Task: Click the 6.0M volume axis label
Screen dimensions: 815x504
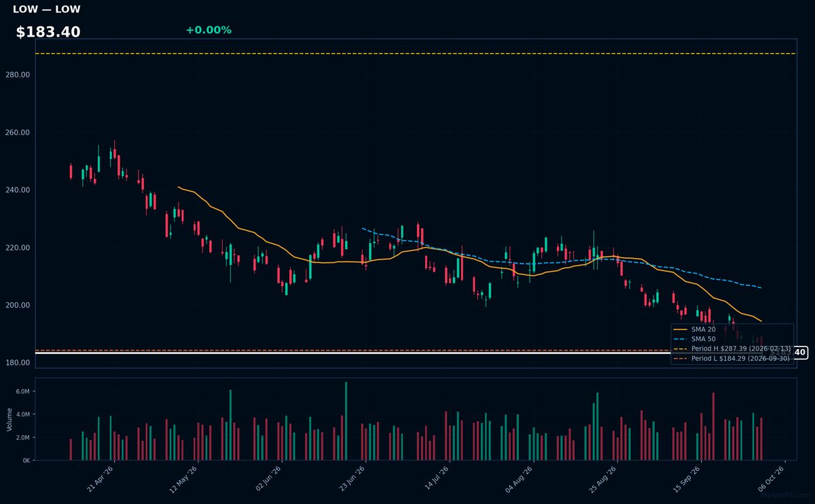Action: 22,392
